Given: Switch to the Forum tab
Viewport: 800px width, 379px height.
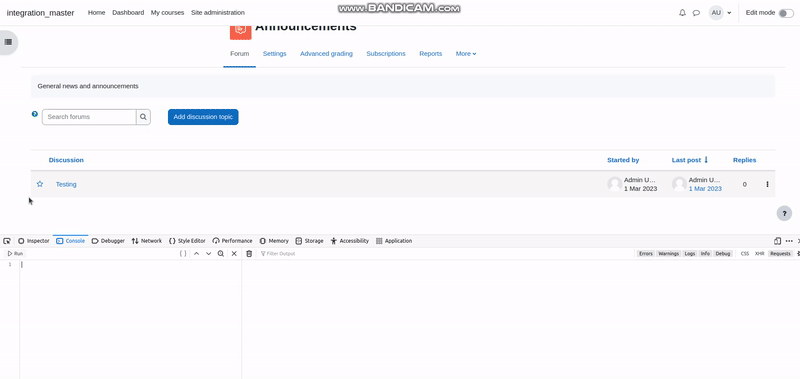Looking at the screenshot, I should (x=239, y=54).
